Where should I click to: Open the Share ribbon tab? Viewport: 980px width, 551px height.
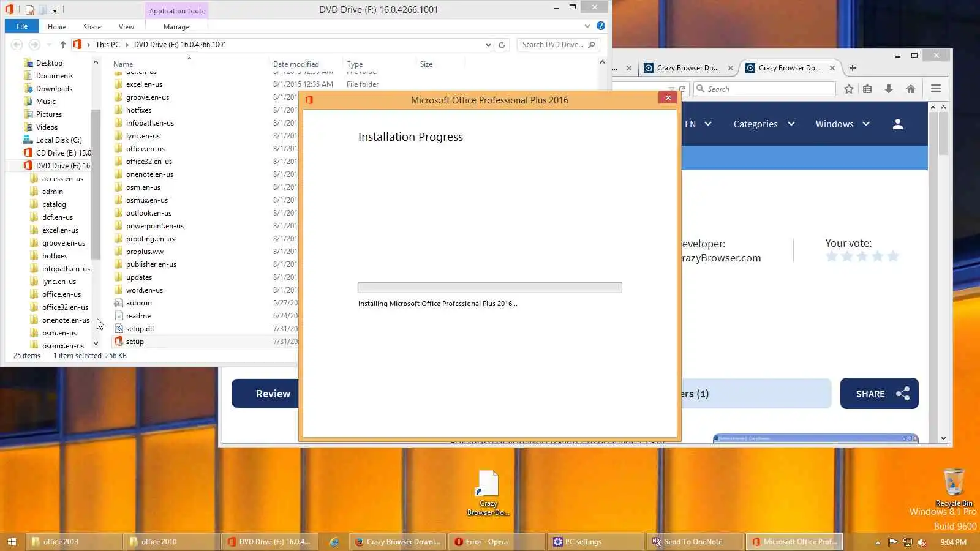pos(92,27)
